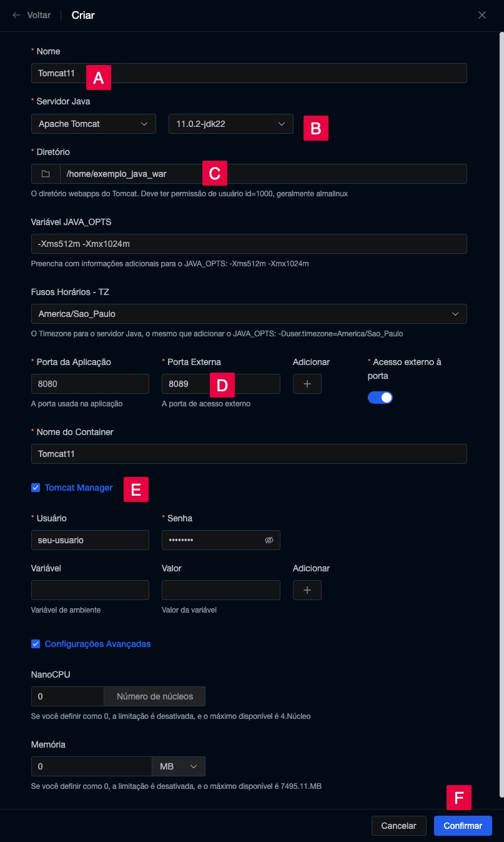Disable the Acesso externo à porta switch

click(x=380, y=398)
